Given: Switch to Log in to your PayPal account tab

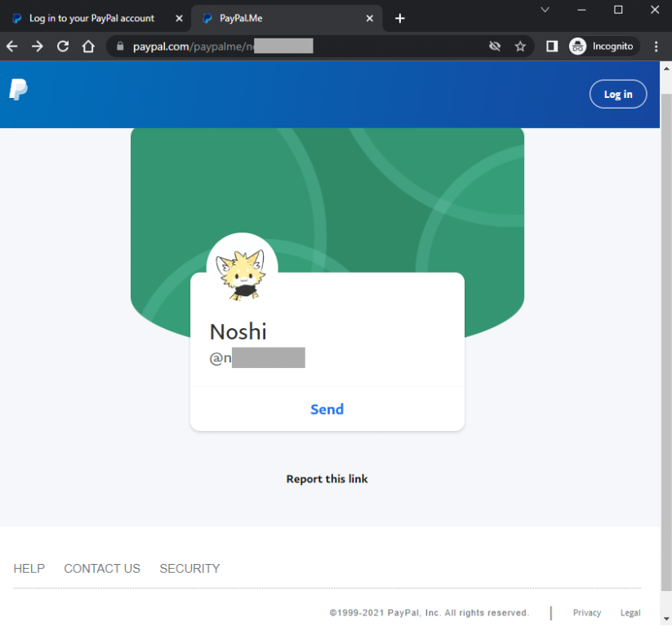Looking at the screenshot, I should 91,19.
